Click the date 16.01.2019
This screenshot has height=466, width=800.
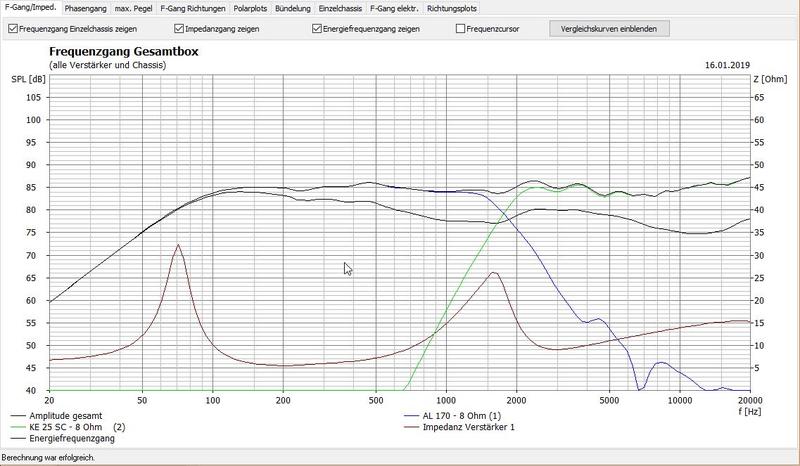tap(728, 65)
